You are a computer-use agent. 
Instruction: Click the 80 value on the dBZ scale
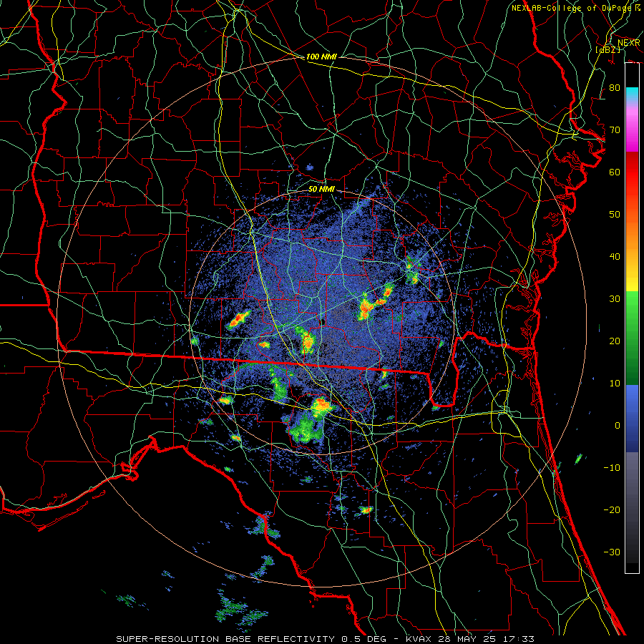pos(615,88)
